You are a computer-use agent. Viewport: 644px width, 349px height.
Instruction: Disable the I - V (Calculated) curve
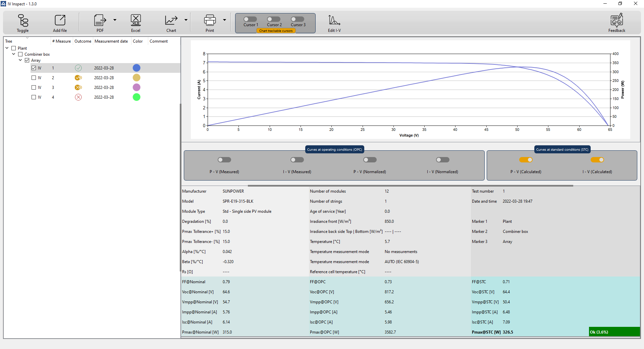(597, 160)
